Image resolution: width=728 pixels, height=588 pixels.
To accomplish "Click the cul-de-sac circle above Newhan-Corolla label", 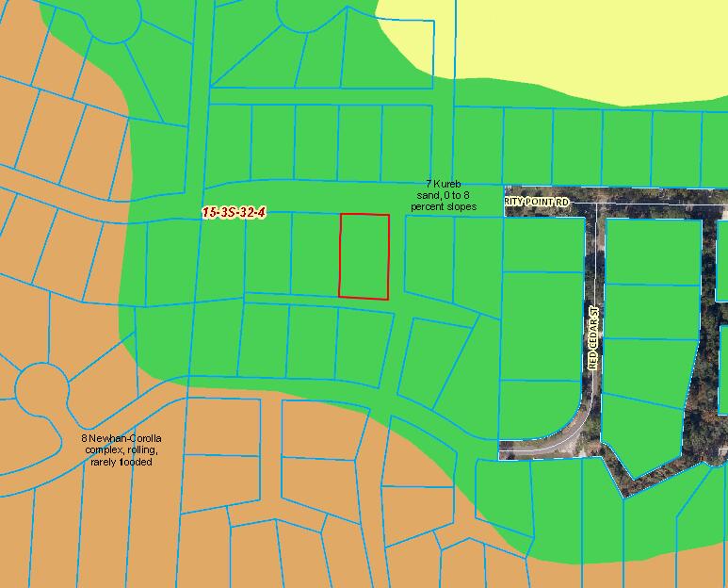I will [40, 385].
